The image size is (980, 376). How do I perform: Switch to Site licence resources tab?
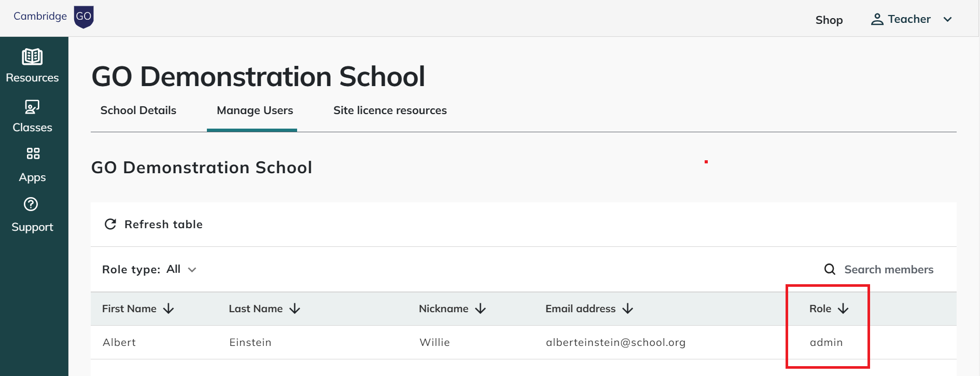click(390, 110)
